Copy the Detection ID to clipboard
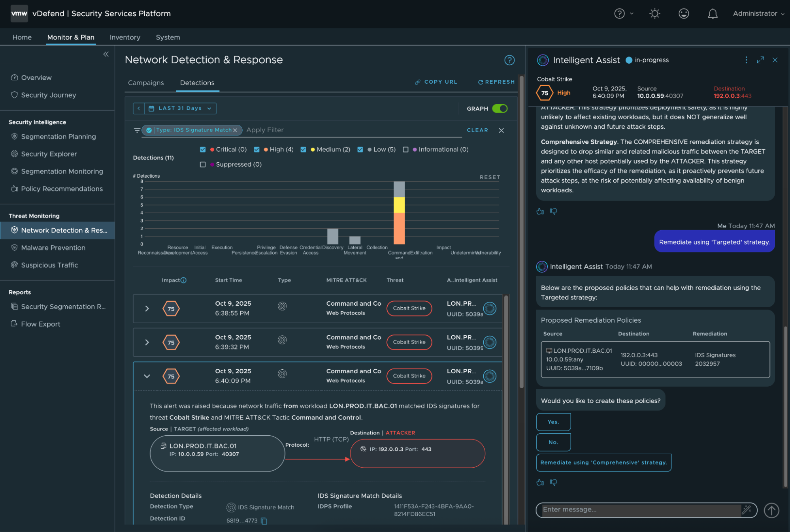790x532 pixels. click(264, 521)
